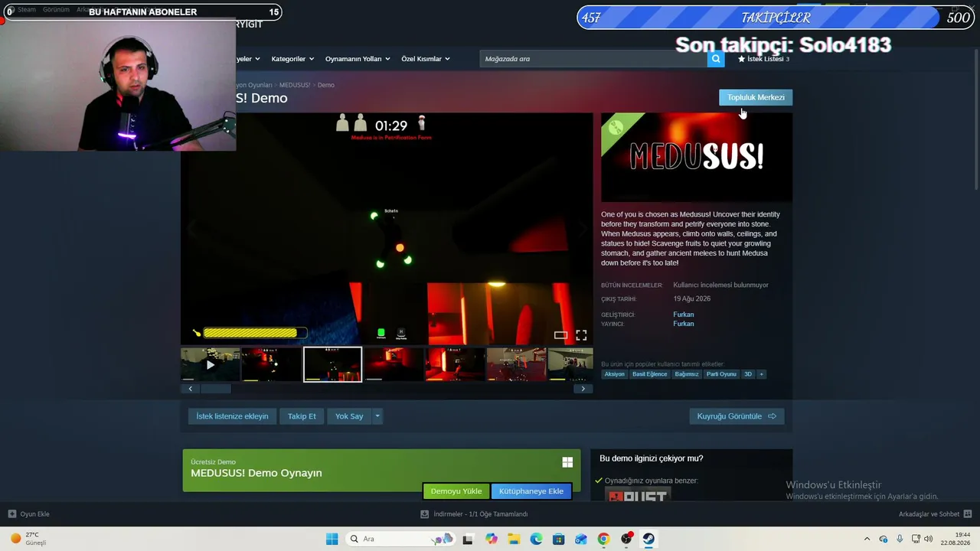Click the plus button to add tags
The image size is (980, 551).
(x=761, y=374)
